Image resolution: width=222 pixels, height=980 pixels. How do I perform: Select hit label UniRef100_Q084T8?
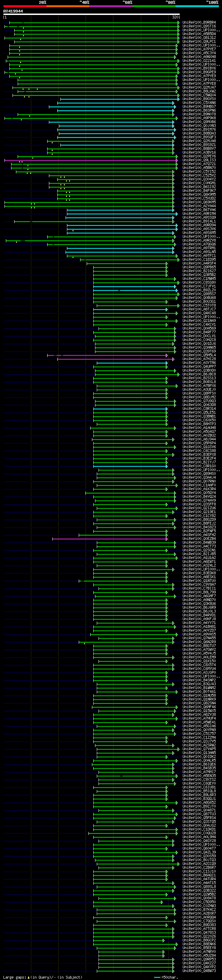(199, 898)
